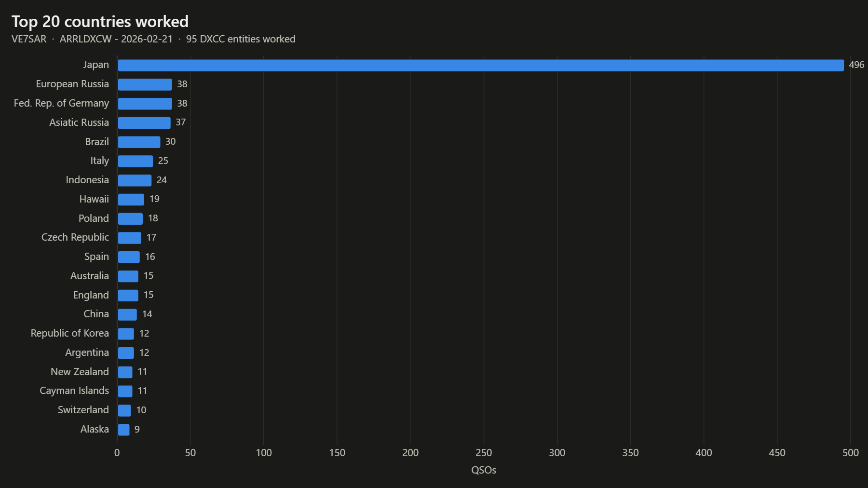Image resolution: width=868 pixels, height=488 pixels.
Task: Click the 'QSOs' x-axis title
Action: tap(484, 470)
